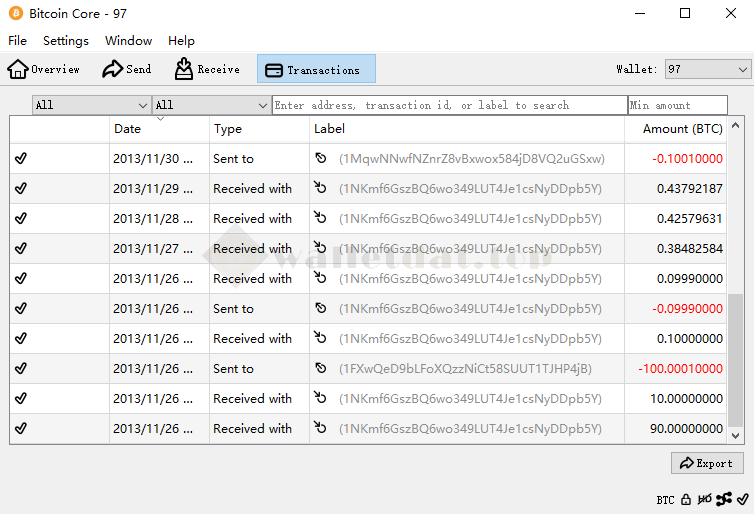
Task: Open the Settings menu
Action: coord(66,41)
